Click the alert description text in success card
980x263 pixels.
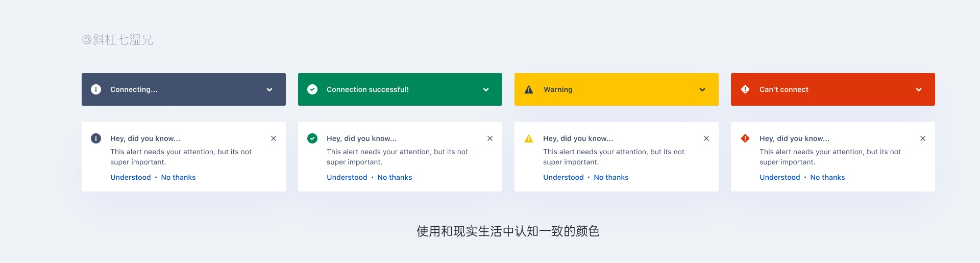pos(398,157)
